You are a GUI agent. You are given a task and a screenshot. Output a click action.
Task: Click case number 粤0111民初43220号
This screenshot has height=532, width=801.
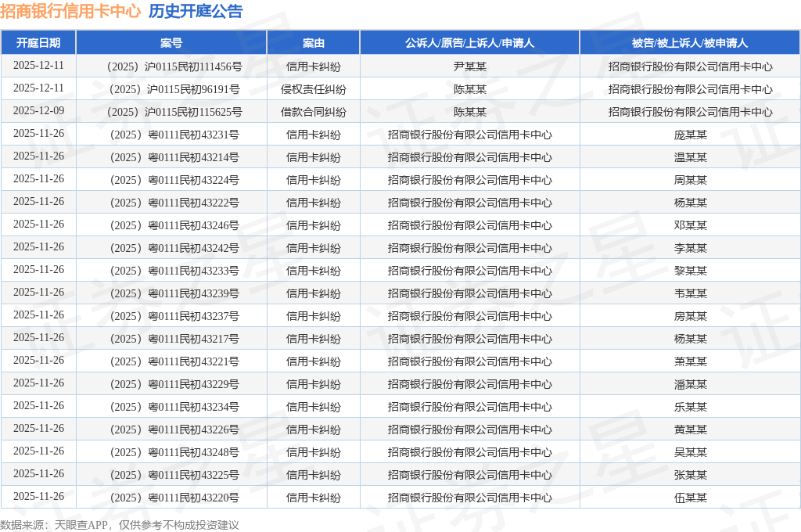click(174, 498)
